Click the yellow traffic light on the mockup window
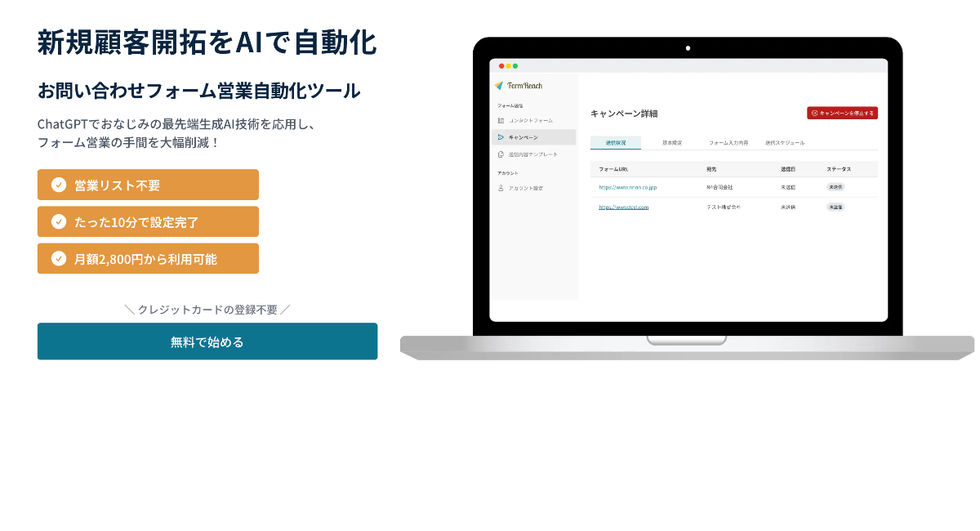Screen dimensions: 980x531 [x=508, y=66]
